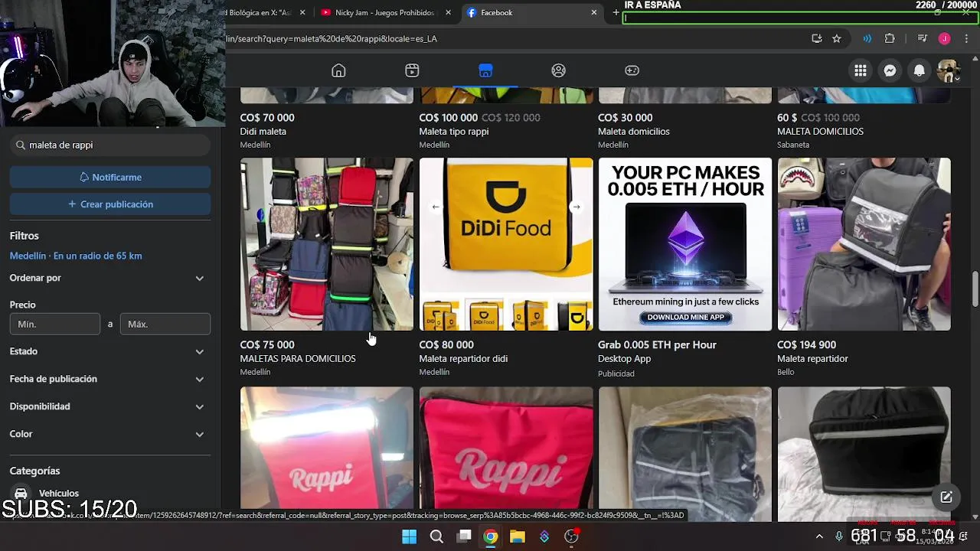Image resolution: width=980 pixels, height=551 pixels.
Task: Open the blurred white-light Rappi bag listing photo
Action: (327, 448)
